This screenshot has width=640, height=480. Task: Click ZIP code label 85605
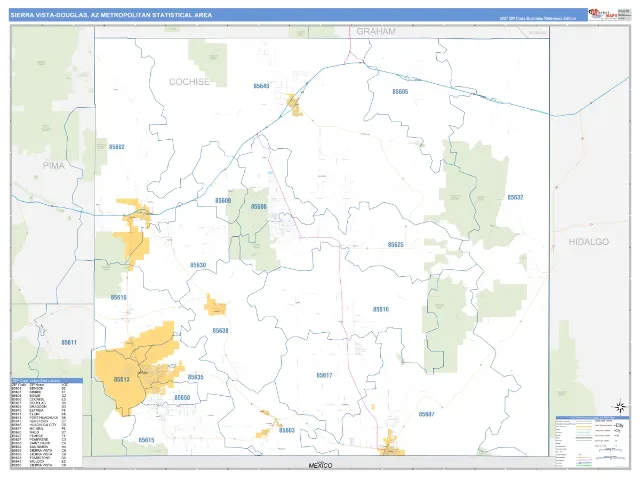(400, 92)
